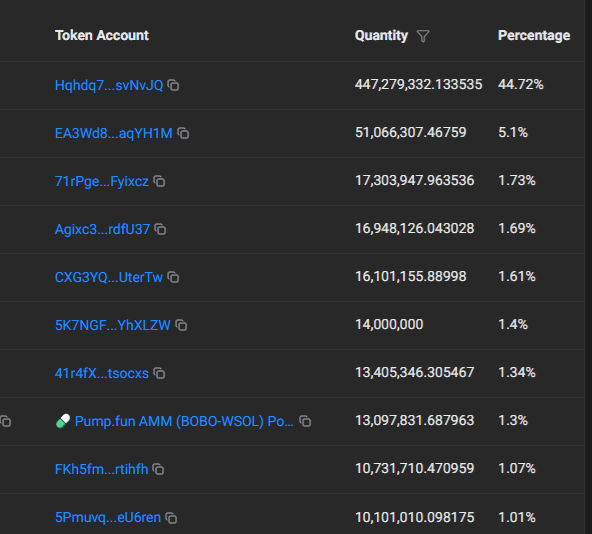Click the Quantity column header
Screen dimensions: 592x534
[x=381, y=35]
